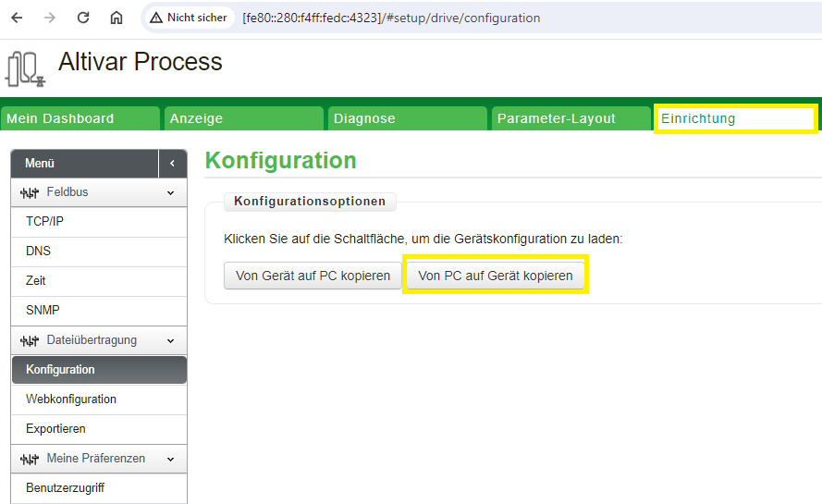The height and width of the screenshot is (504, 822).
Task: Open the Diagnose tab
Action: 408,118
